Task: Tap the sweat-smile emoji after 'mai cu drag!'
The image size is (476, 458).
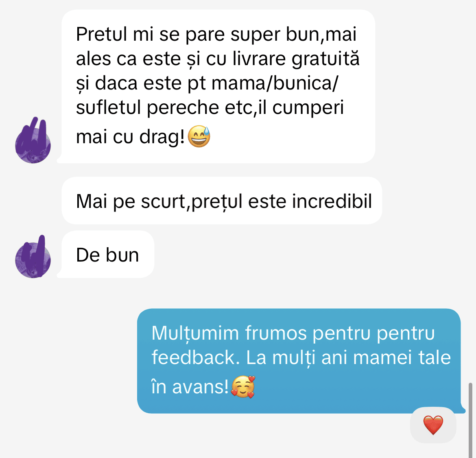Action: tap(199, 136)
